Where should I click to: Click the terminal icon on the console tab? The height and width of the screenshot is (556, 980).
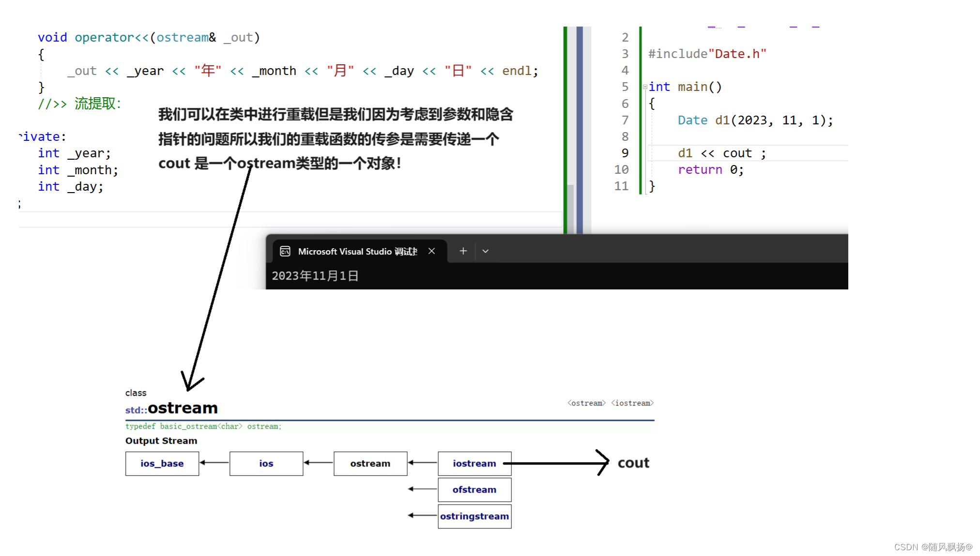pyautogui.click(x=285, y=251)
